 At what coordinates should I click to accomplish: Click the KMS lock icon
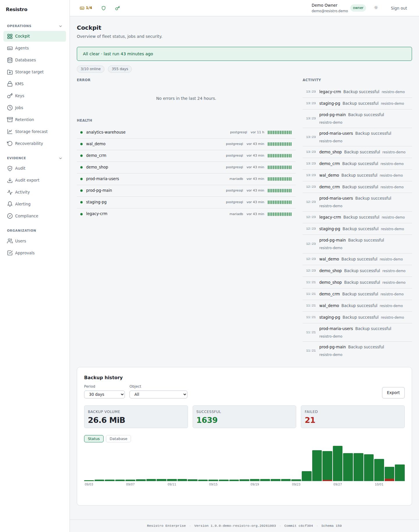[10, 84]
